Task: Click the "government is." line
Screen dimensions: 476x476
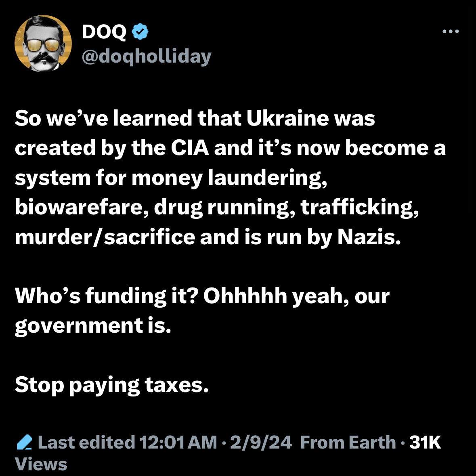Action: coord(93,325)
